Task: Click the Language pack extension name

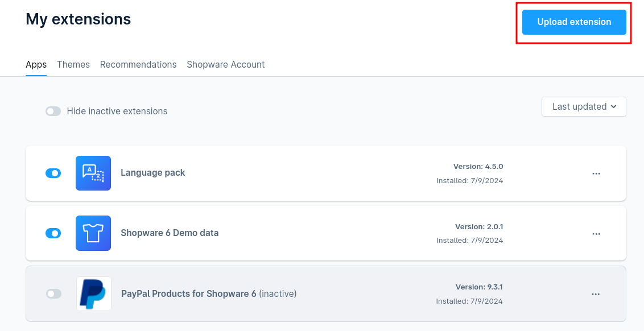Action: (x=153, y=173)
